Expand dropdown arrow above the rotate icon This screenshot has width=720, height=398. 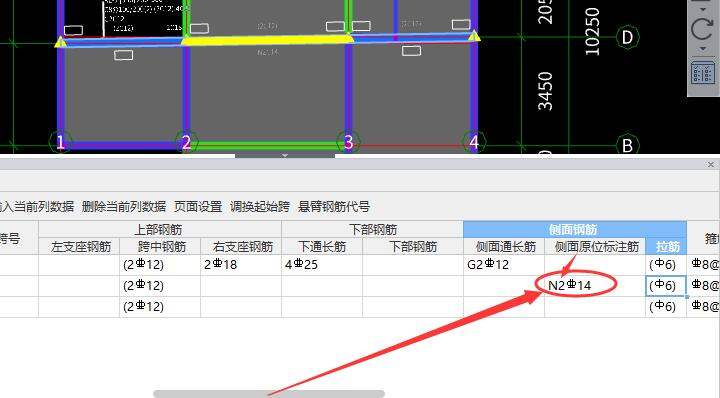(703, 8)
